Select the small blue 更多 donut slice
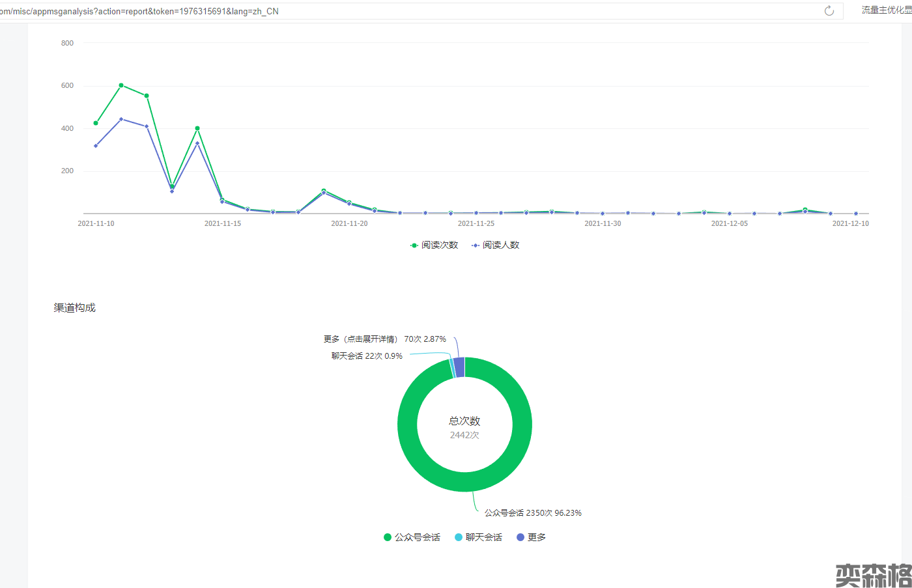This screenshot has width=912, height=588. click(459, 367)
